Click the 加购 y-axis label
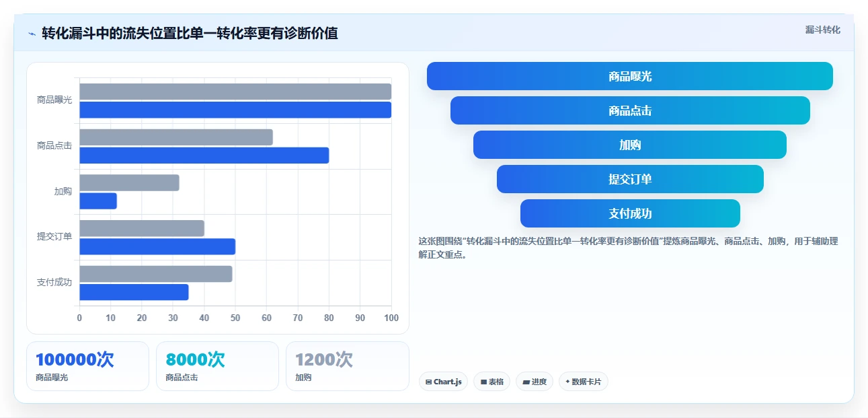Viewport: 868px width, 418px height. (x=63, y=191)
